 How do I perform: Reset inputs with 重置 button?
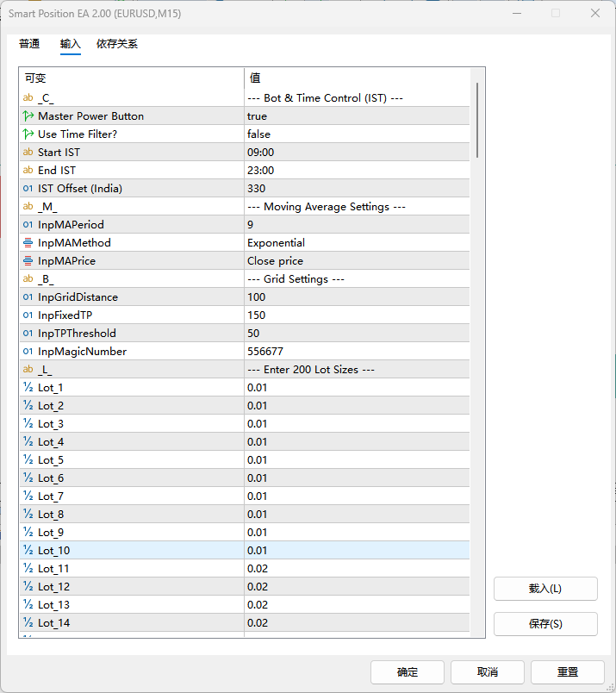pos(568,672)
